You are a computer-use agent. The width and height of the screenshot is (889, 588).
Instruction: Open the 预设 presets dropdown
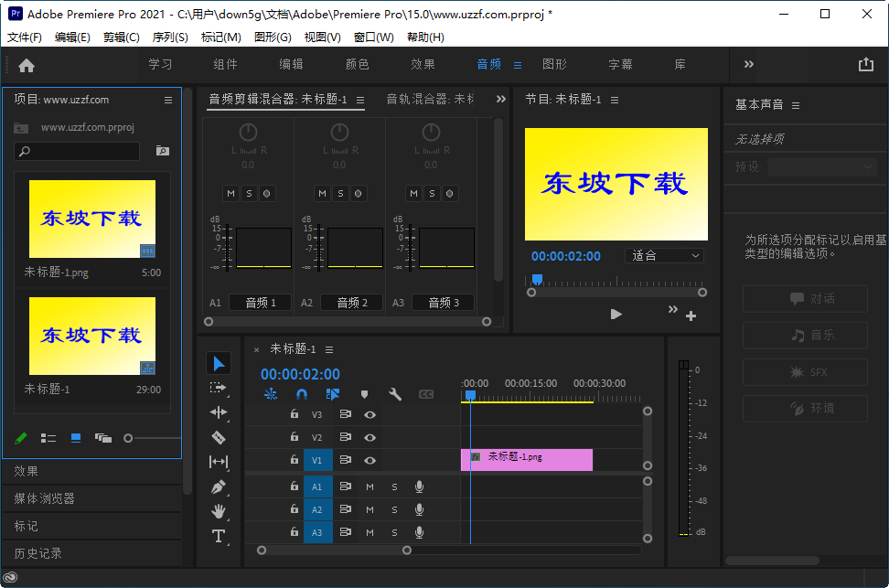(821, 166)
